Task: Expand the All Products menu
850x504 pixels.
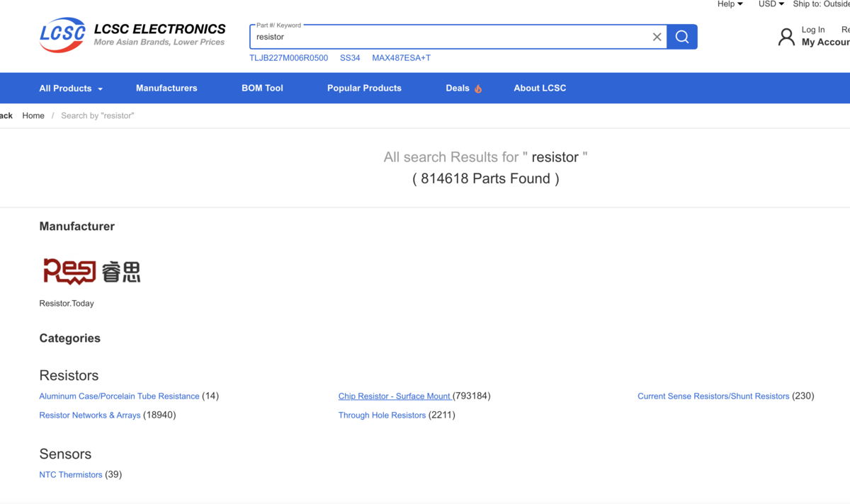Action: pos(71,88)
